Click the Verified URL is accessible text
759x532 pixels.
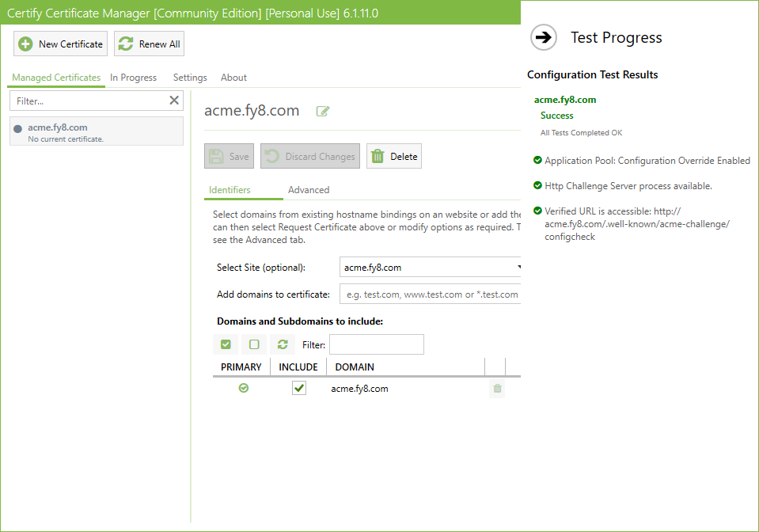[637, 223]
